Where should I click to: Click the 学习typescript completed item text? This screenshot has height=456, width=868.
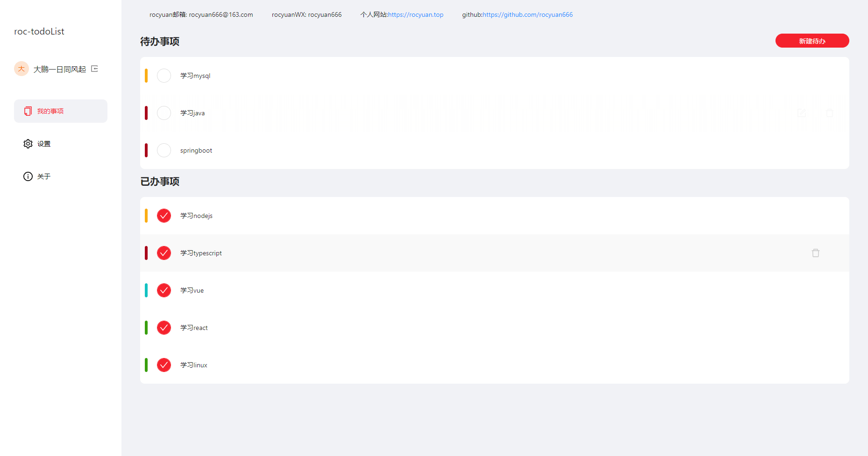click(x=201, y=253)
